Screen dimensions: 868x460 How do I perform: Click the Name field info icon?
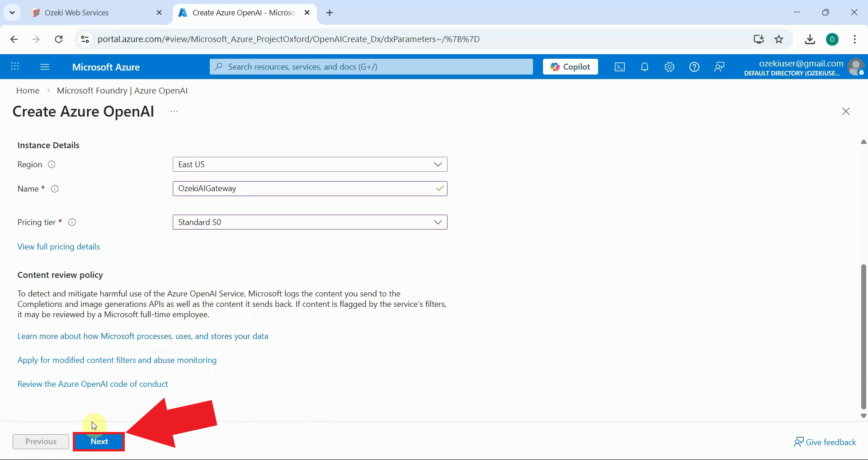55,189
